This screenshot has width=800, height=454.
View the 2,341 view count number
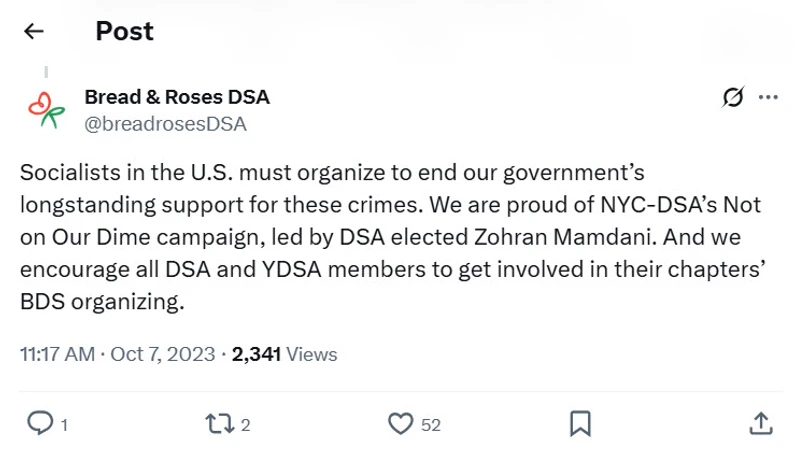(x=256, y=354)
